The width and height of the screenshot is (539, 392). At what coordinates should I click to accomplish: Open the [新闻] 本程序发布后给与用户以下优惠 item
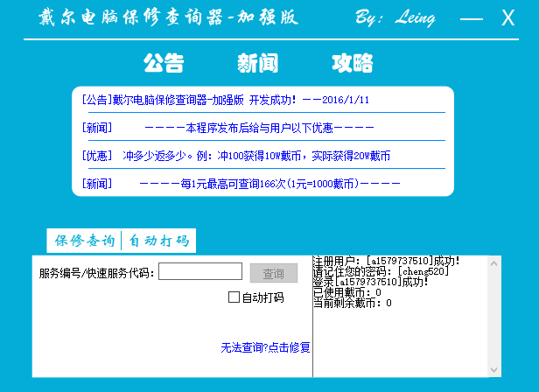pyautogui.click(x=227, y=128)
